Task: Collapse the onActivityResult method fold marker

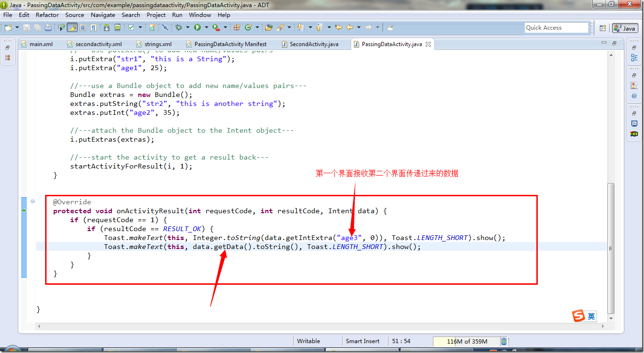Action: 32,201
